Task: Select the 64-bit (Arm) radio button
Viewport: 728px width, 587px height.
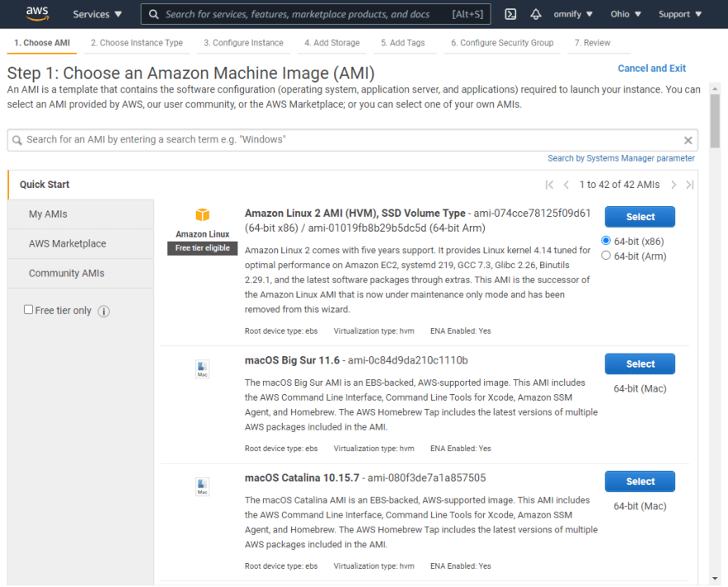Action: coord(606,256)
